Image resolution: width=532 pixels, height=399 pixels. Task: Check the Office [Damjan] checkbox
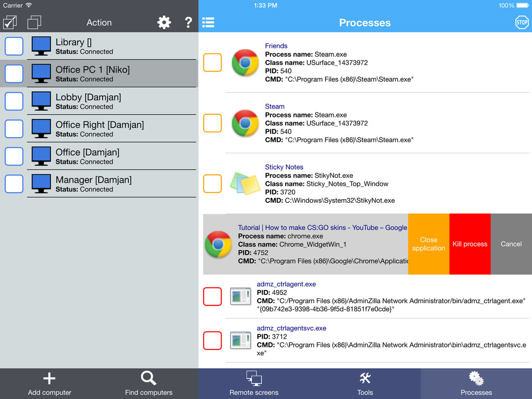14,156
